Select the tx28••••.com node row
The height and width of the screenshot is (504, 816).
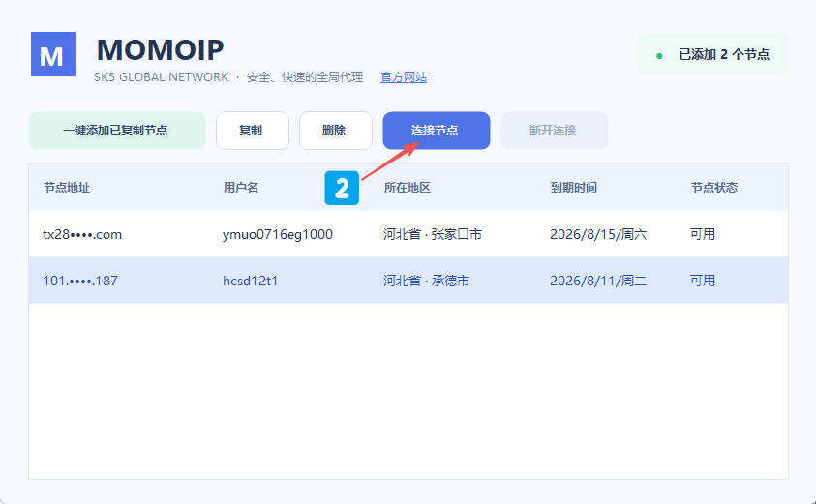(x=408, y=234)
